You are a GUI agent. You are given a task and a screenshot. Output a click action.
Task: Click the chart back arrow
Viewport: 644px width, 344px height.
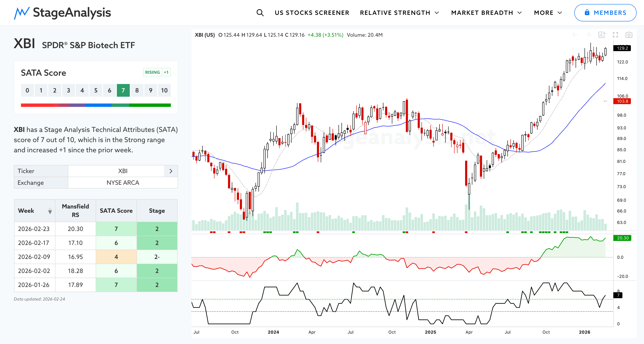pos(575,35)
